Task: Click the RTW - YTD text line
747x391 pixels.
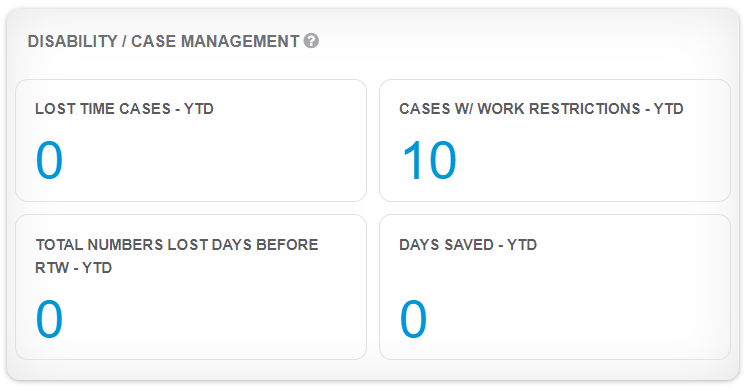Action: tap(73, 268)
